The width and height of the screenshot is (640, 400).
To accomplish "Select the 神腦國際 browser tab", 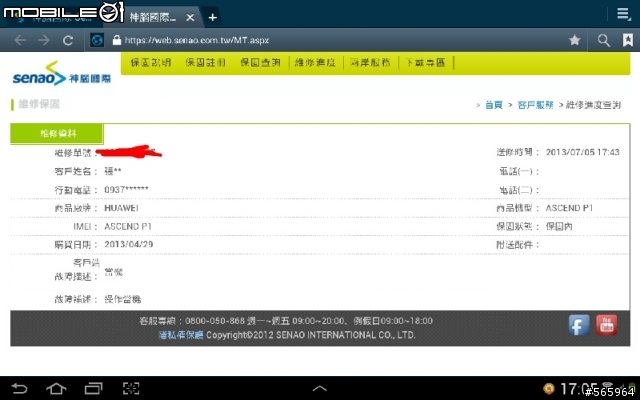I will point(152,17).
